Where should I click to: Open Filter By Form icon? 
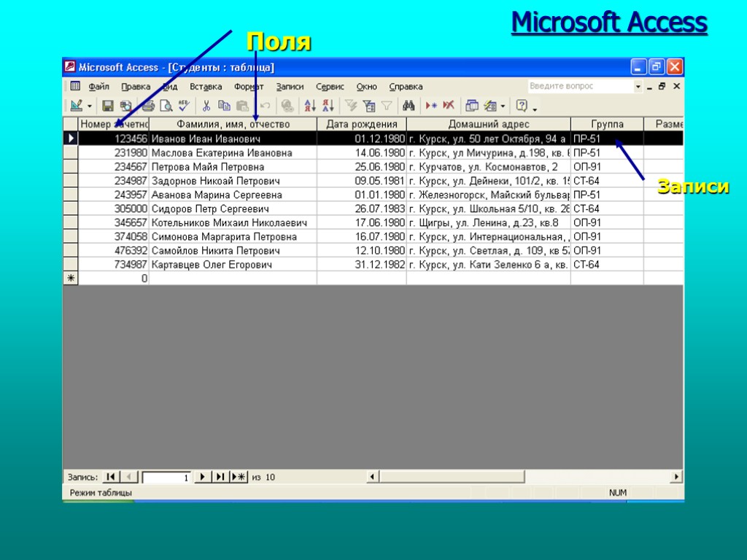(x=369, y=106)
